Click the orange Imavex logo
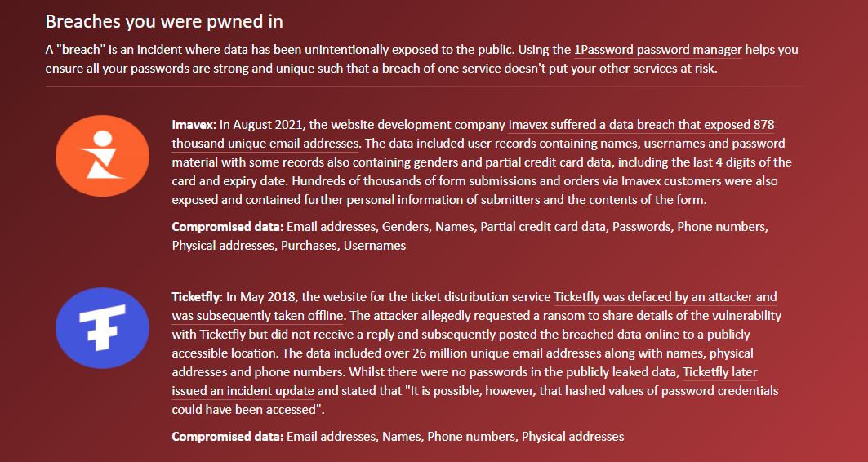Viewport: 868px width, 462px height. pyautogui.click(x=102, y=156)
